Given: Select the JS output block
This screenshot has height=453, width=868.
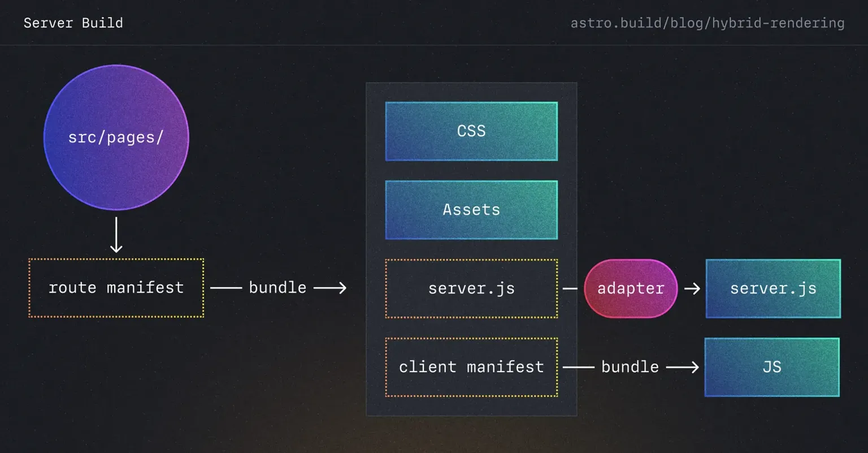Looking at the screenshot, I should tap(771, 366).
